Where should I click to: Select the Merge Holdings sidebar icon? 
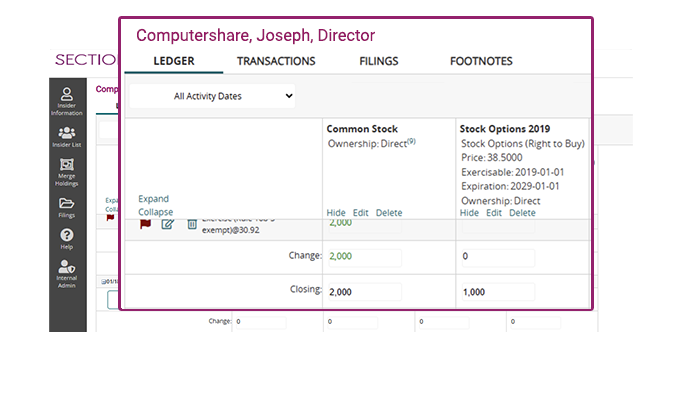pyautogui.click(x=67, y=171)
